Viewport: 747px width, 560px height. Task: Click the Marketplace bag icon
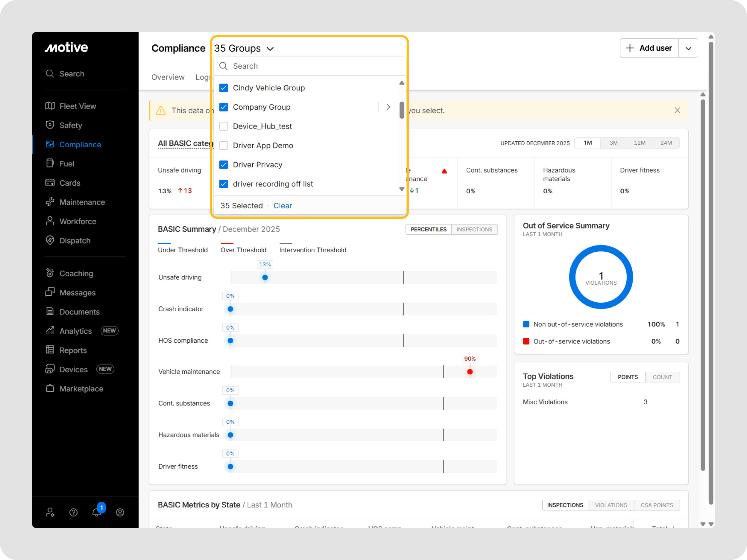click(50, 389)
